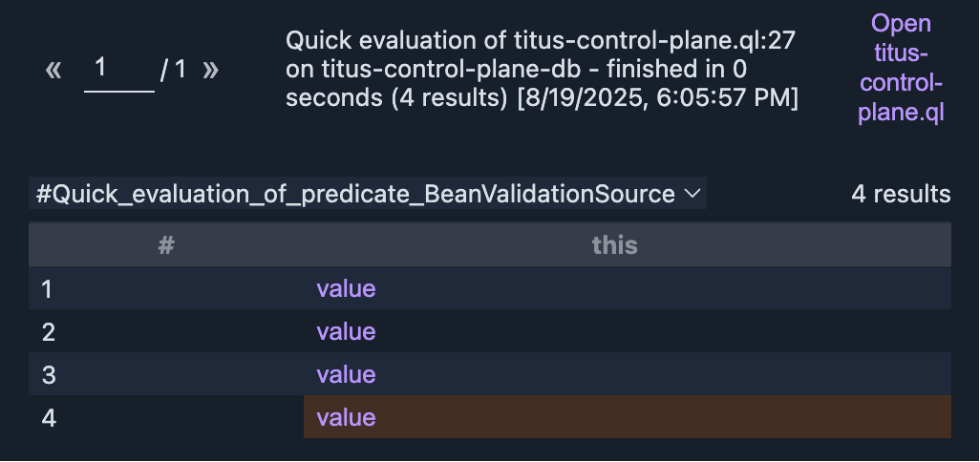Click the '#' column header

pos(166,245)
